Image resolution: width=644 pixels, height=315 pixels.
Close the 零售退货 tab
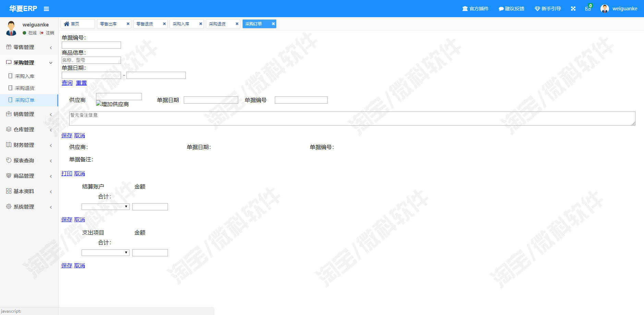164,24
